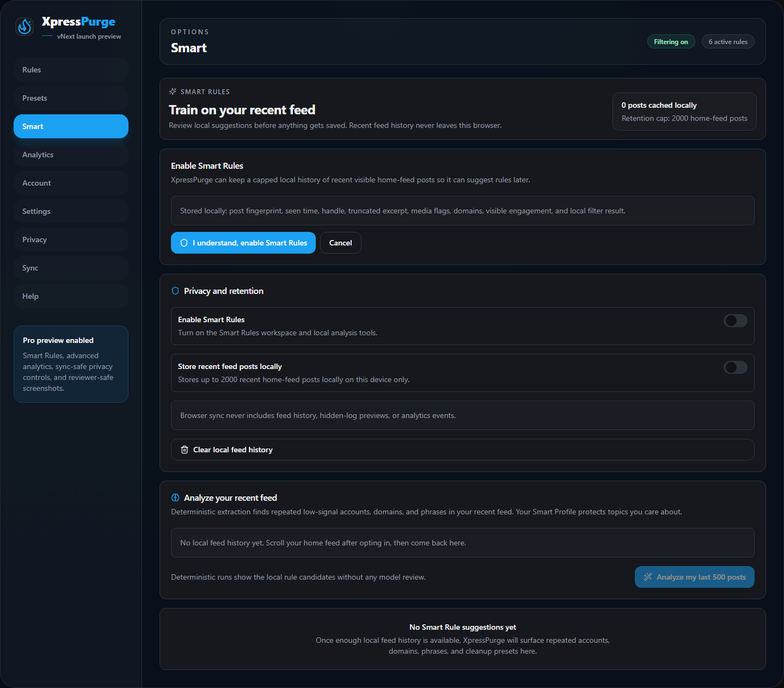Click the sparkle icon beside SMART RULES
Image resolution: width=784 pixels, height=688 pixels.
(x=173, y=91)
